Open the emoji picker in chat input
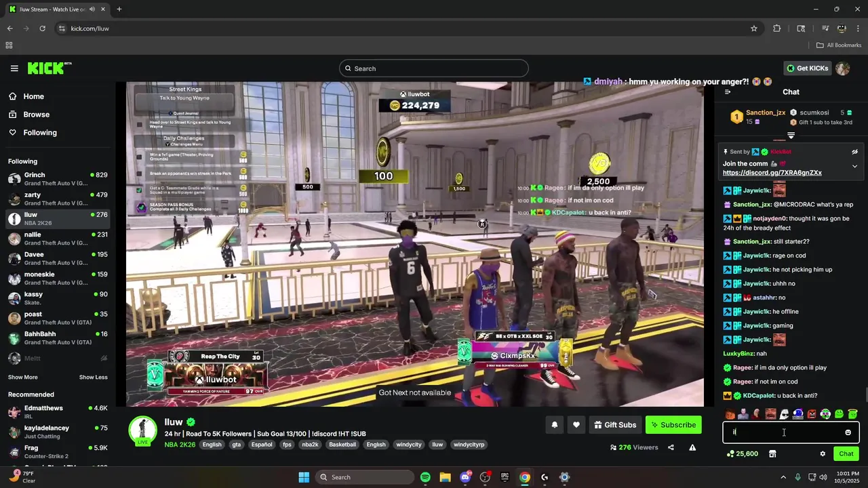This screenshot has width=868, height=488. pyautogui.click(x=848, y=432)
